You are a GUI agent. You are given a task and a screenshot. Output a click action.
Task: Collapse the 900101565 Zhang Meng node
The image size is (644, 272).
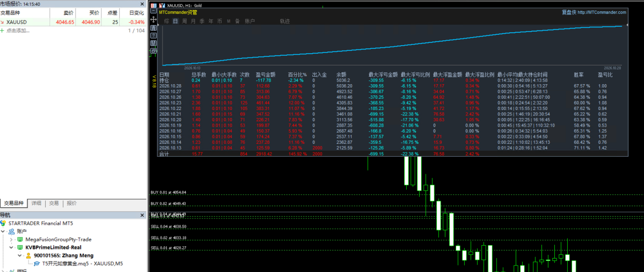(20, 256)
